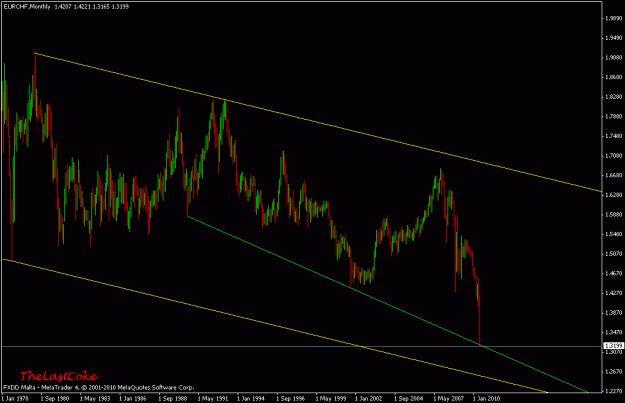Viewport: 625px width, 403px height.
Task: Click the 1.6680 price axis label
Action: click(x=614, y=175)
